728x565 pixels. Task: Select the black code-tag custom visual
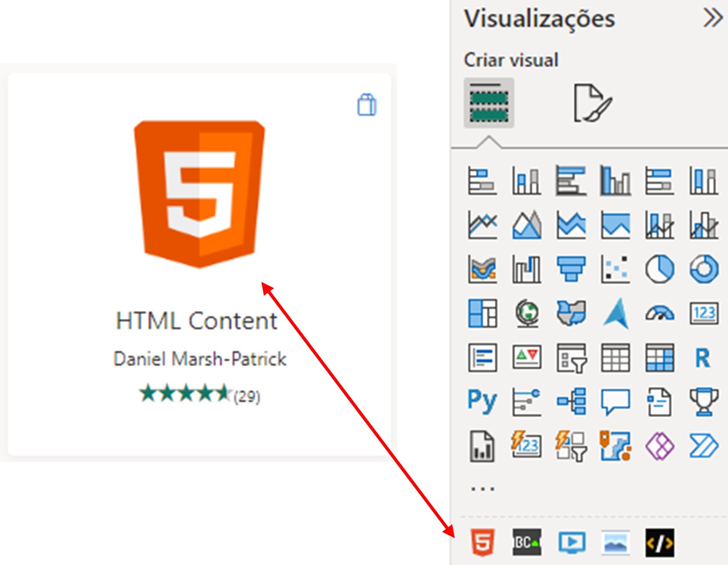659,542
